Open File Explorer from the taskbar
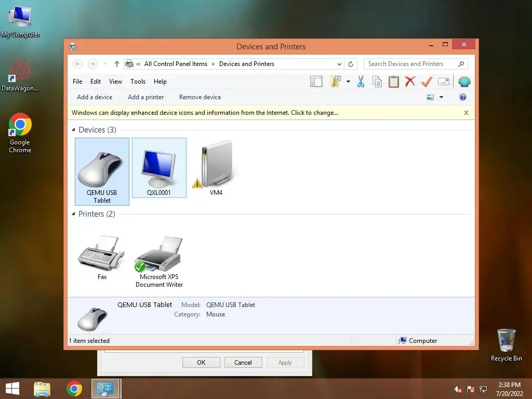This screenshot has height=399, width=532. click(x=42, y=389)
